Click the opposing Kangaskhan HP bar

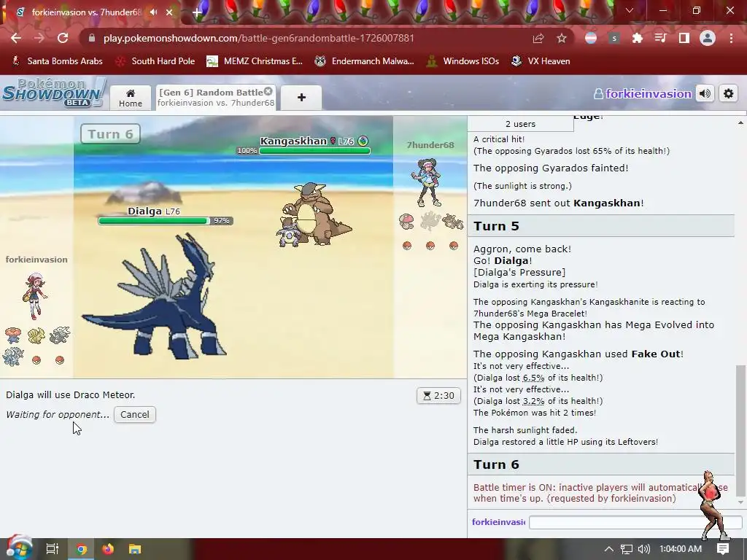click(x=314, y=151)
